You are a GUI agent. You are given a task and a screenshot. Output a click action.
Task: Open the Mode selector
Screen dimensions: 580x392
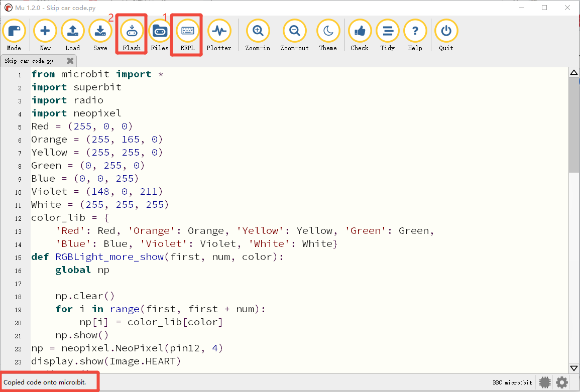point(14,35)
